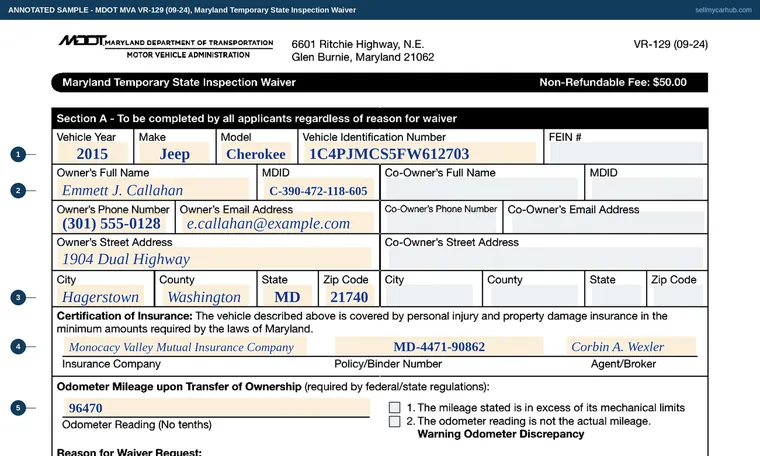Screen dimensions: 760x456
Task: Check the odometer reading not actual mileage box
Action: tap(395, 421)
